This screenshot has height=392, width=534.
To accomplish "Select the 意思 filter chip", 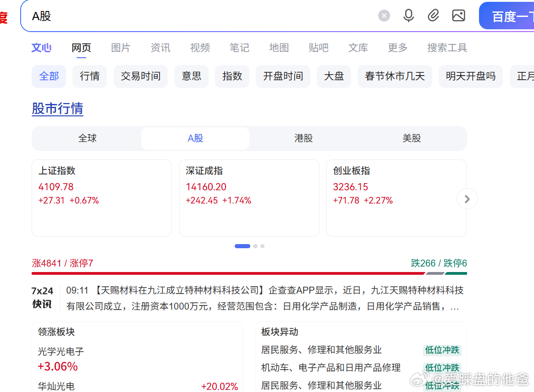I will coord(192,76).
